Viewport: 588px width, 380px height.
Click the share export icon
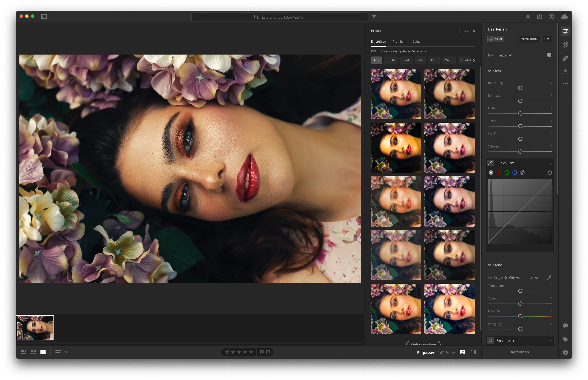[540, 17]
